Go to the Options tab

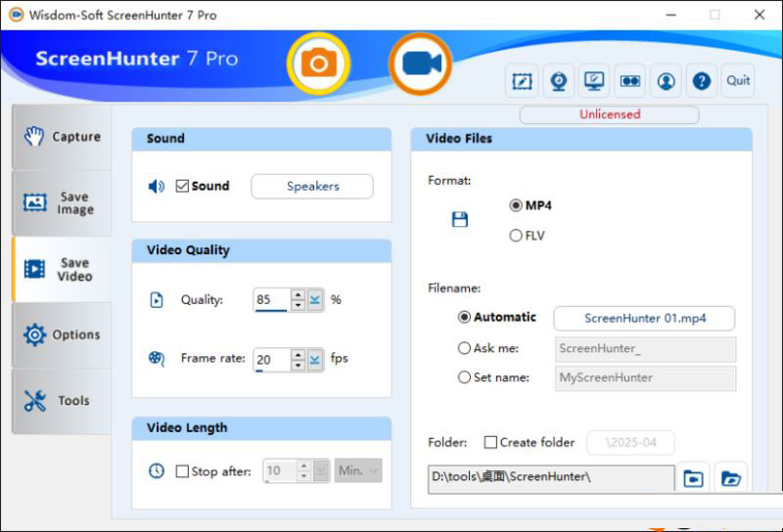(62, 334)
